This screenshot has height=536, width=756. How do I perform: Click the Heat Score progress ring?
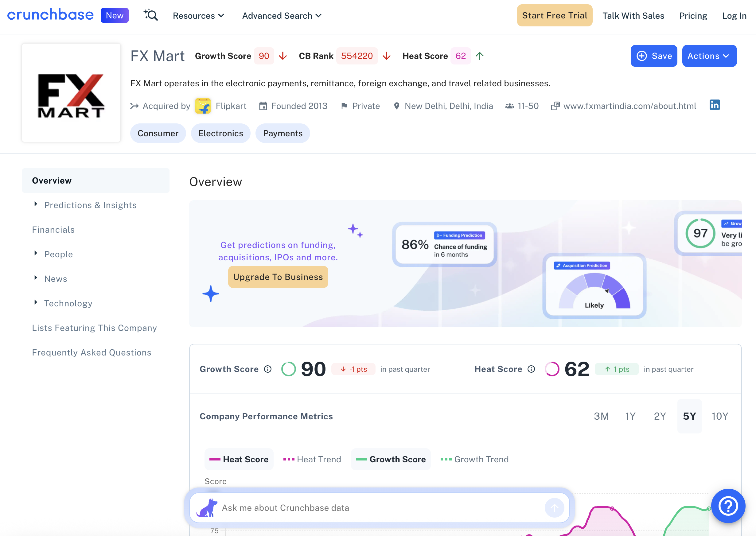coord(552,369)
